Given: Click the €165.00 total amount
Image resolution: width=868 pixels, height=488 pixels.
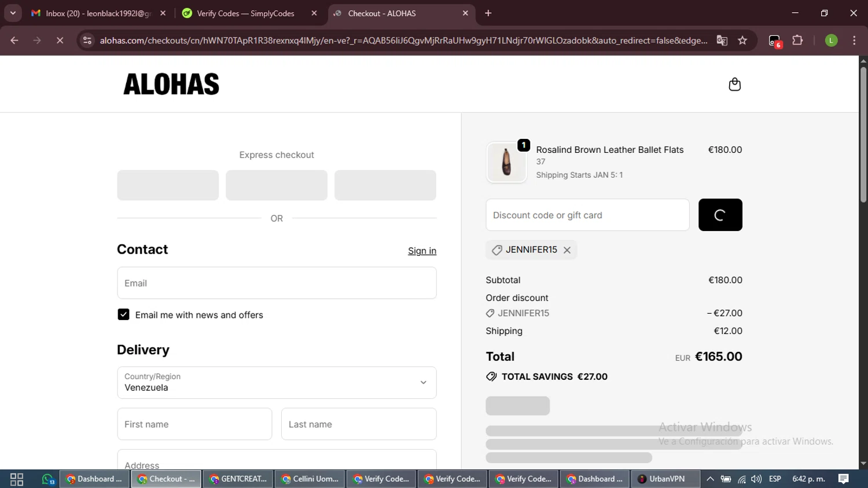Looking at the screenshot, I should (x=718, y=357).
